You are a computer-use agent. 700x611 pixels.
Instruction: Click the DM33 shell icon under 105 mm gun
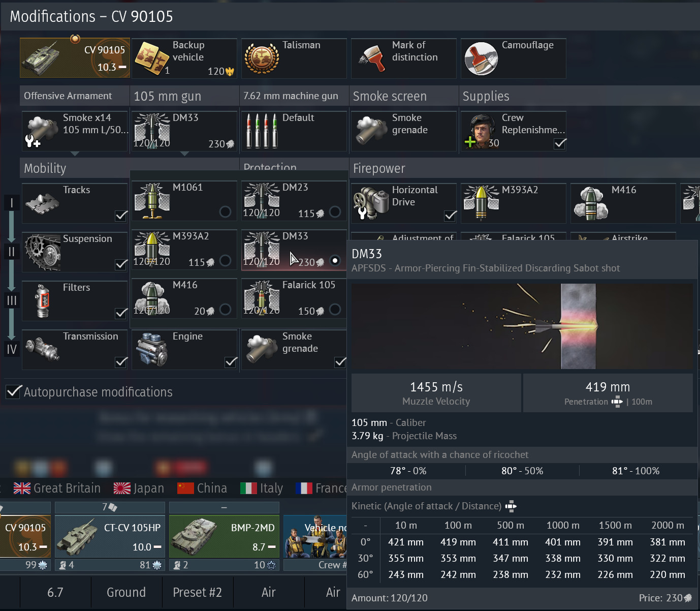pyautogui.click(x=151, y=131)
